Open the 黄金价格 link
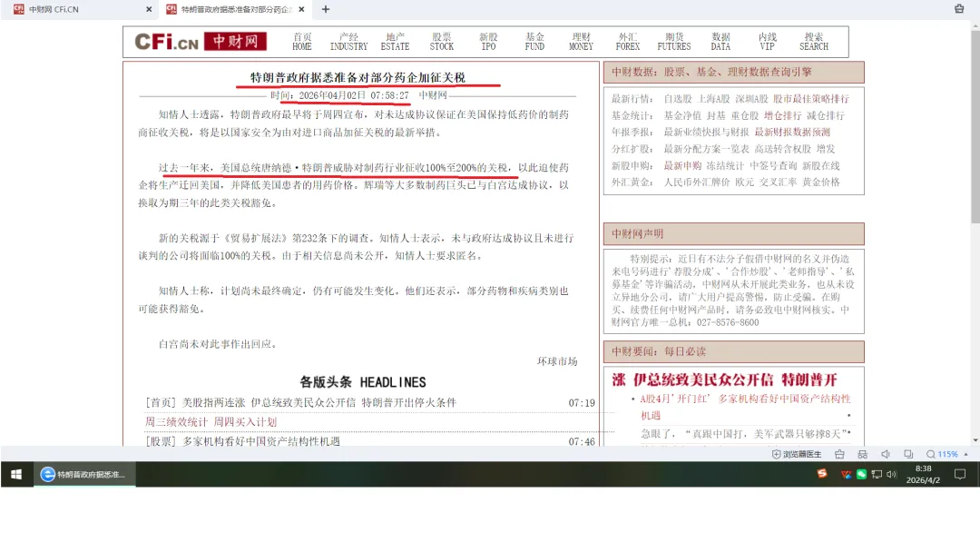The width and height of the screenshot is (980, 552). pyautogui.click(x=820, y=182)
